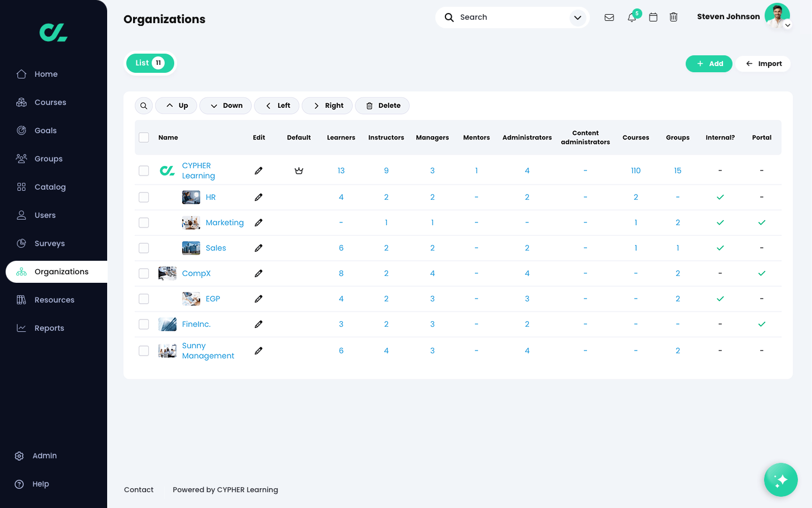Open the trash icon in header

pyautogui.click(x=673, y=17)
